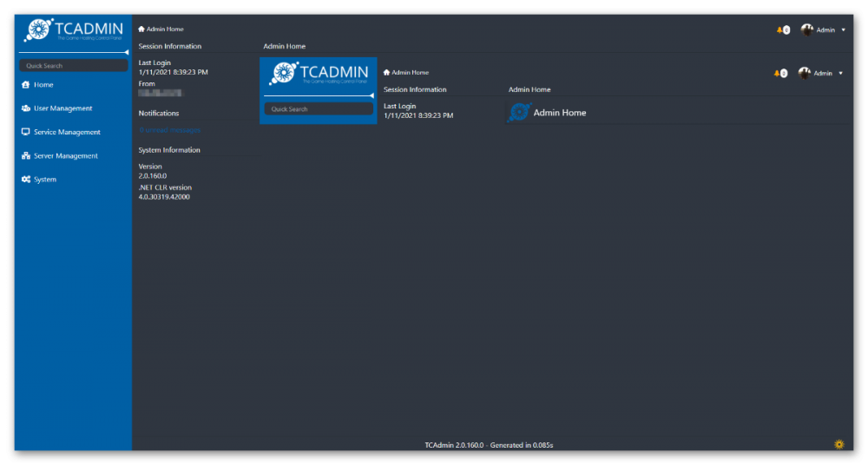Expand the Admin dropdown inside the embedded preview

[840, 73]
